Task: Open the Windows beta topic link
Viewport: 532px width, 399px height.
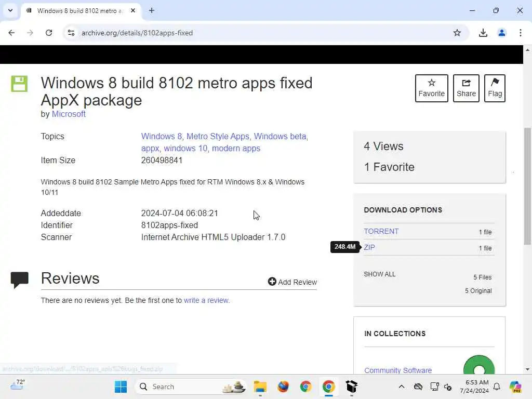Action: pyautogui.click(x=280, y=137)
